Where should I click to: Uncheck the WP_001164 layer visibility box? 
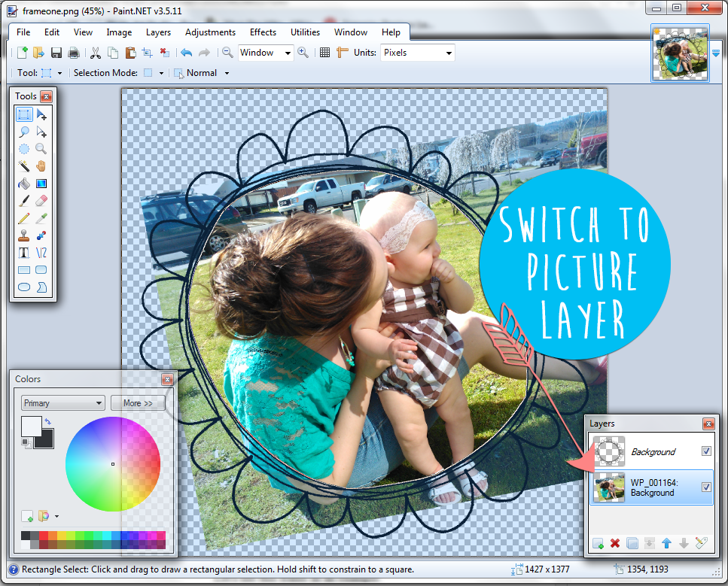click(x=705, y=487)
